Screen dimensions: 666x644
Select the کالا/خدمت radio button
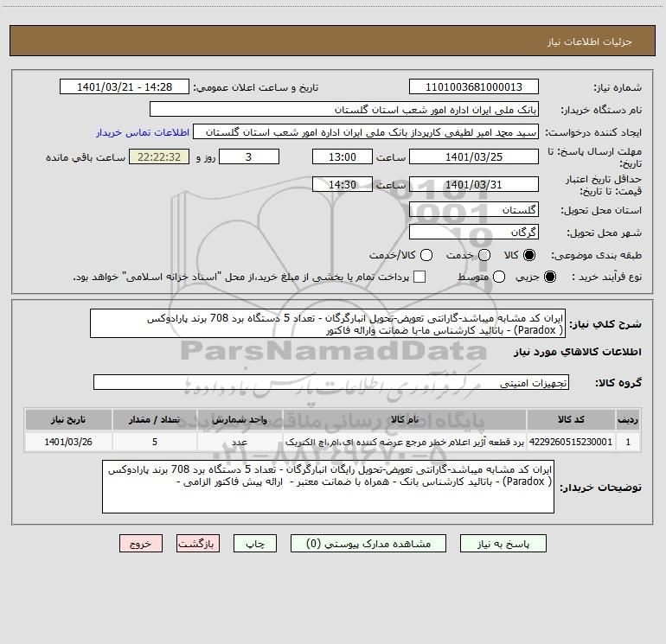click(x=426, y=255)
